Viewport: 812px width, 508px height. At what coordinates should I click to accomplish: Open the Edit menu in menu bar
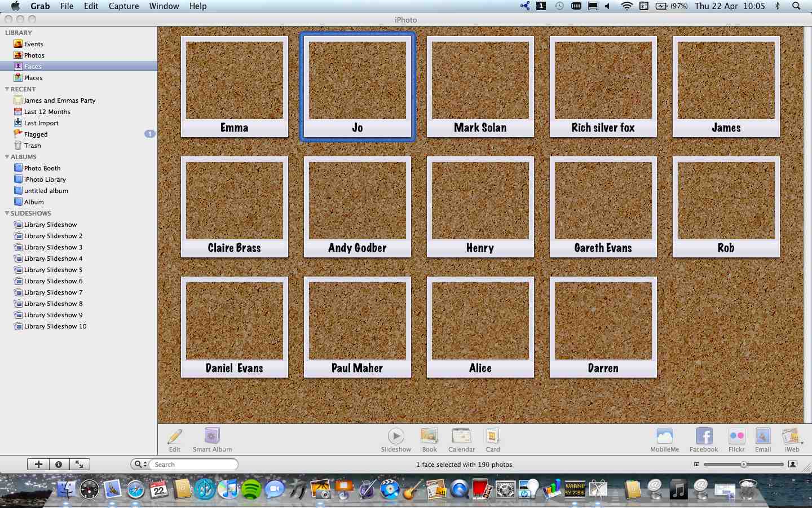point(91,6)
